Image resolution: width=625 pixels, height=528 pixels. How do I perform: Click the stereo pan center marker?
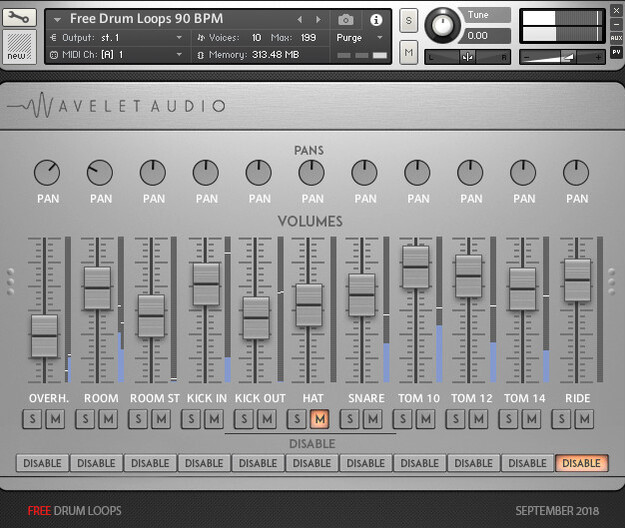point(467,57)
